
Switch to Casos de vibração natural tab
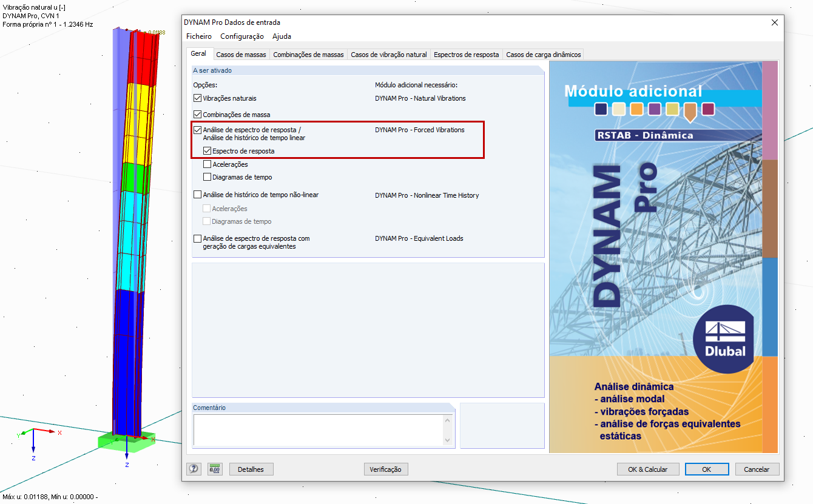389,55
